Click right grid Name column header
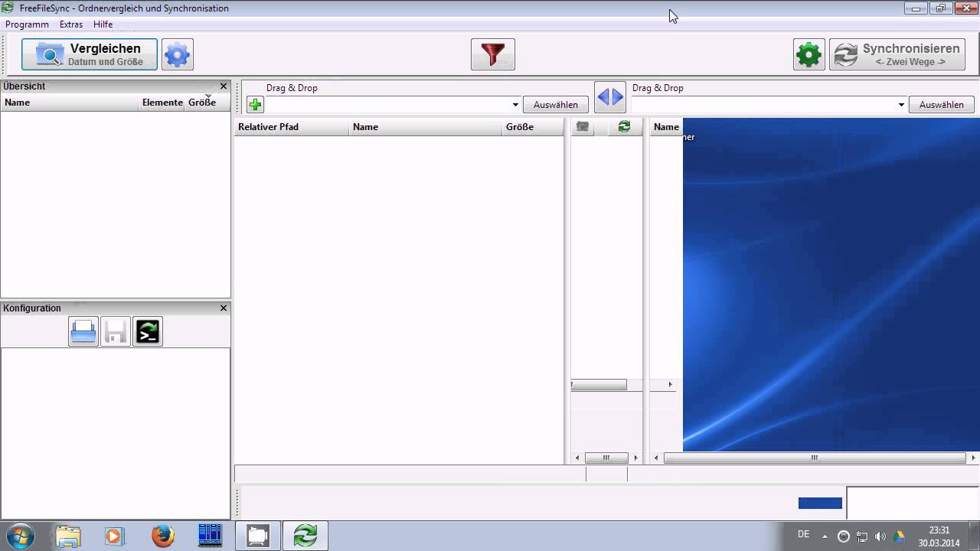980x551 pixels. click(666, 127)
